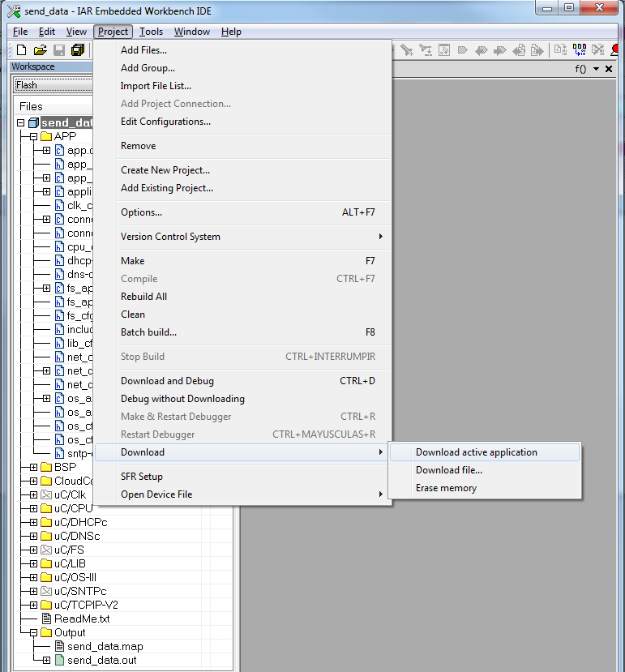Select the send_data.map file icon

59,646
